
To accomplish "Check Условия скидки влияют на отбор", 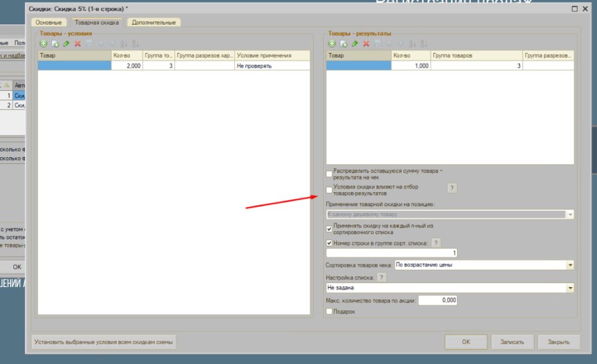I will (329, 190).
